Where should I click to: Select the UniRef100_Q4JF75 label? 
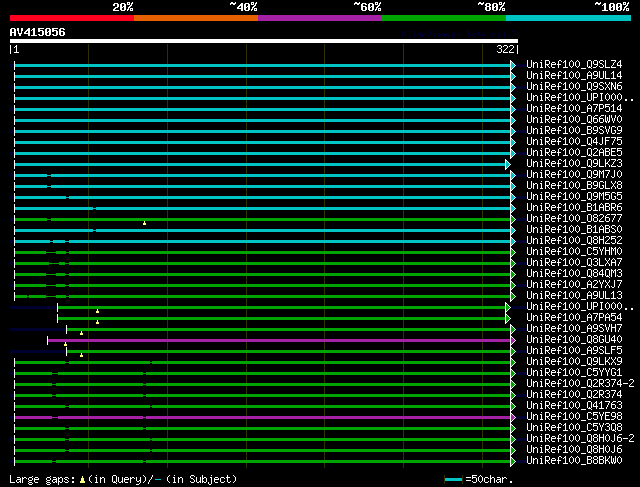574,142
